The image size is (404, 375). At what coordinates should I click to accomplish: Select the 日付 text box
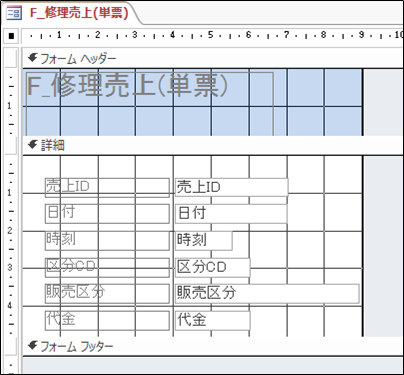point(231,214)
